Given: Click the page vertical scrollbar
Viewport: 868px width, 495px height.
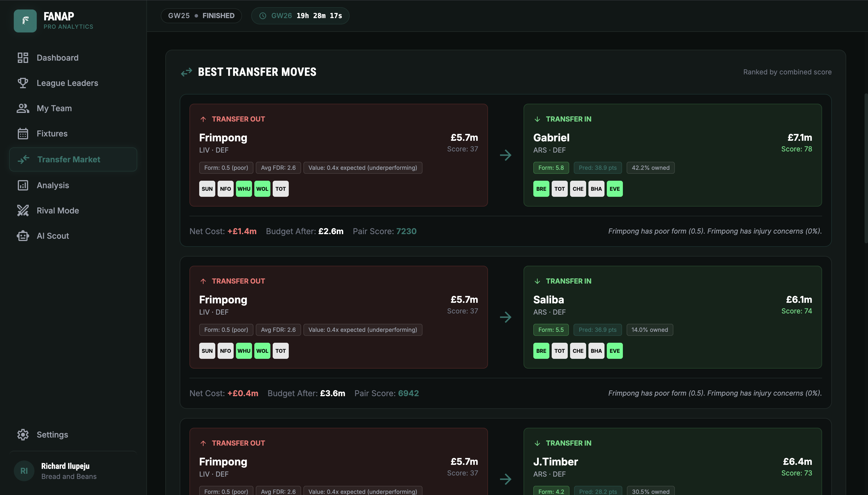Looking at the screenshot, I should pyautogui.click(x=866, y=168).
